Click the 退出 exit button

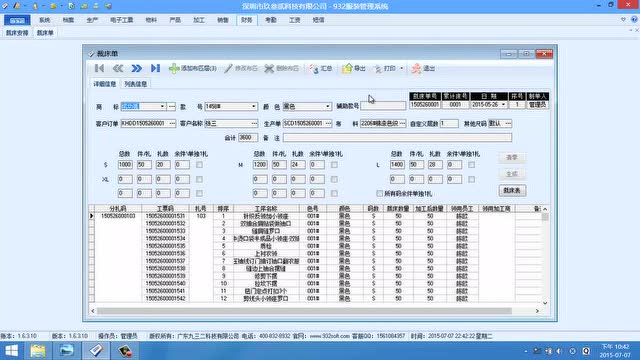(x=423, y=68)
